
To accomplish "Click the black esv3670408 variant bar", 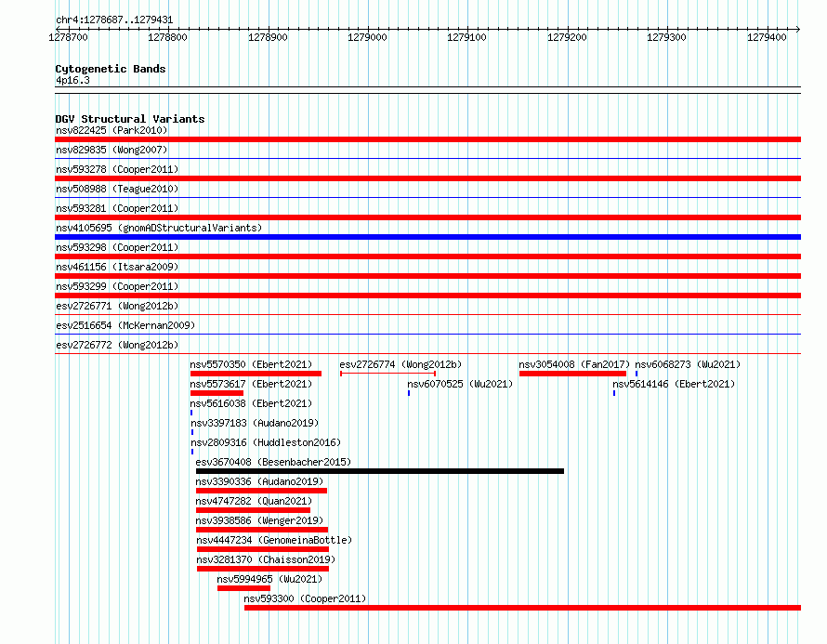I will pos(380,471).
